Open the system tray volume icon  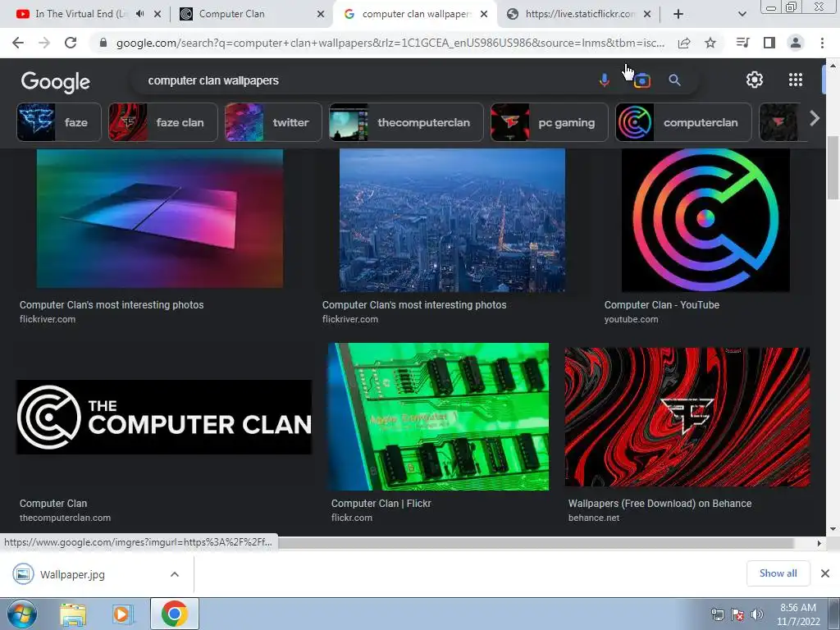click(x=757, y=614)
